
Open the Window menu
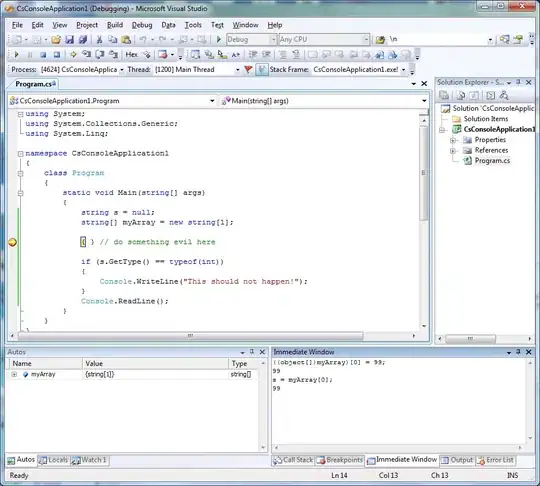(245, 25)
